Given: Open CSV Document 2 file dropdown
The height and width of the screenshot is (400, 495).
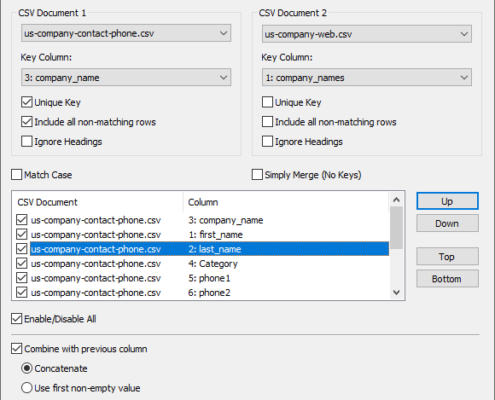Looking at the screenshot, I should click(367, 34).
